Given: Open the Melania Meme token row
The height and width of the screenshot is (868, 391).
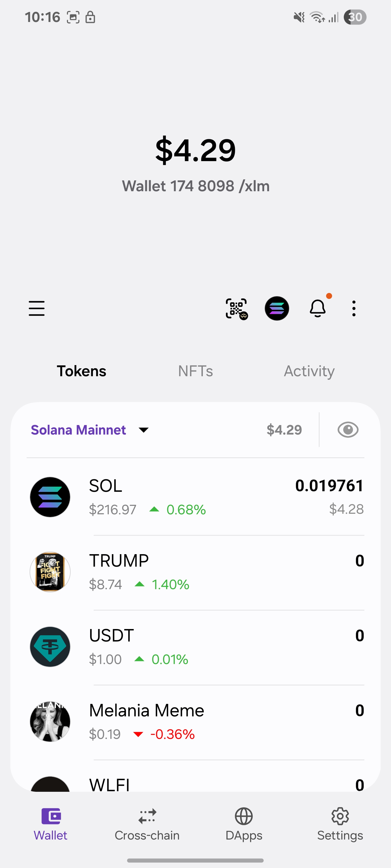Looking at the screenshot, I should click(x=196, y=722).
